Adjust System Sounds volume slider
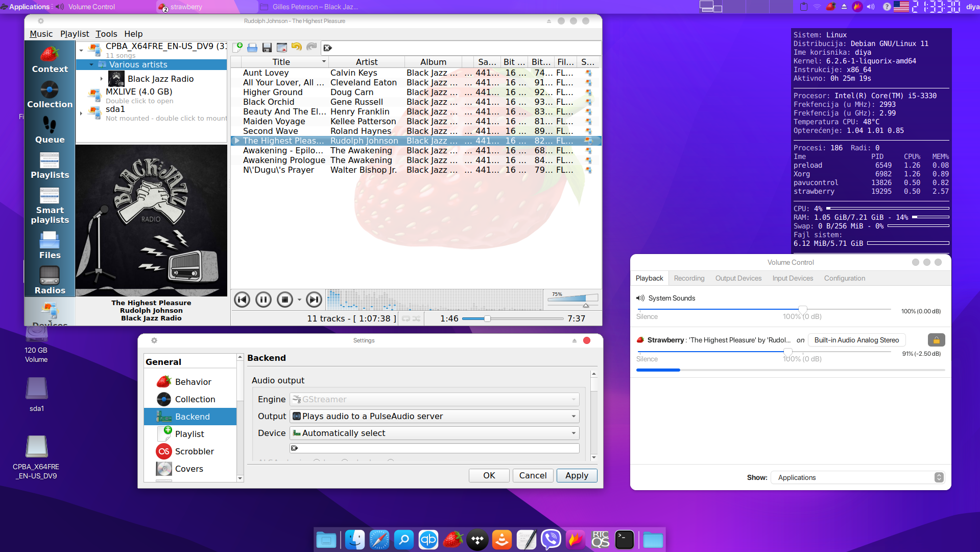The width and height of the screenshot is (980, 552). pyautogui.click(x=764, y=310)
